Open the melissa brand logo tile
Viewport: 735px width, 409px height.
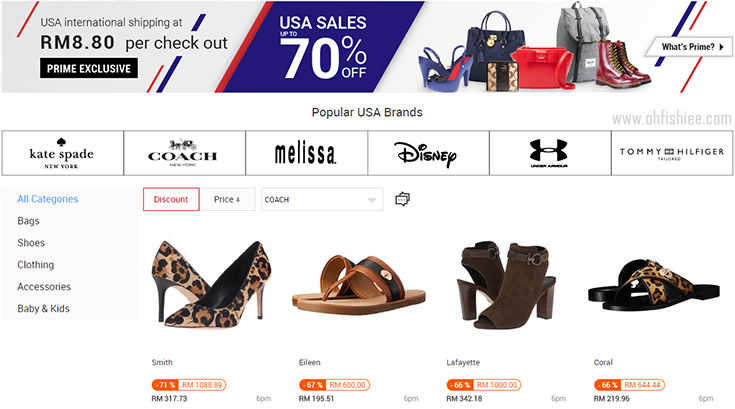(x=305, y=153)
